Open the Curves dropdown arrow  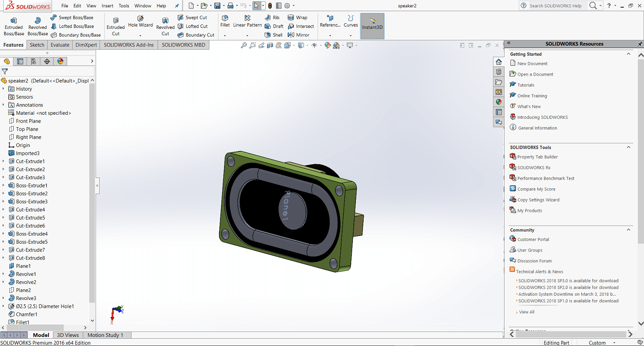pos(351,35)
